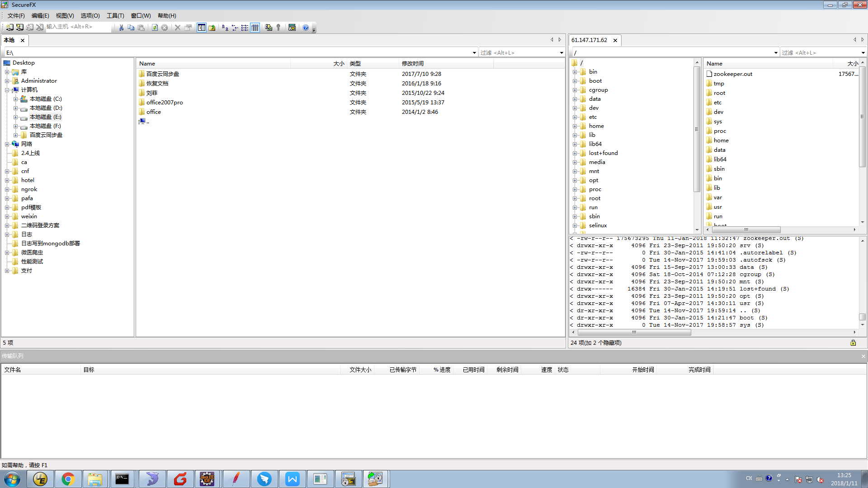Click the parent folder (up) icon
This screenshot has width=868, height=488.
(x=212, y=28)
